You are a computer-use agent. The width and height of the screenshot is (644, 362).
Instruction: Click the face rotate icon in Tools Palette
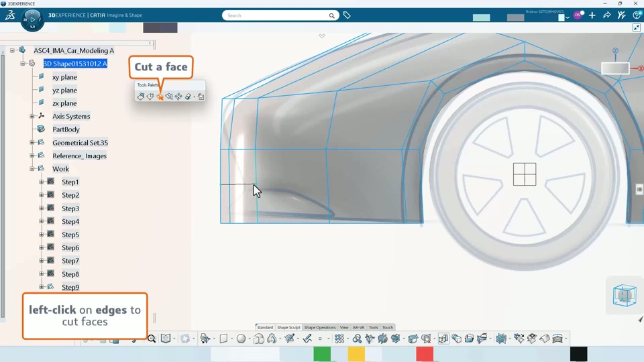(x=150, y=97)
